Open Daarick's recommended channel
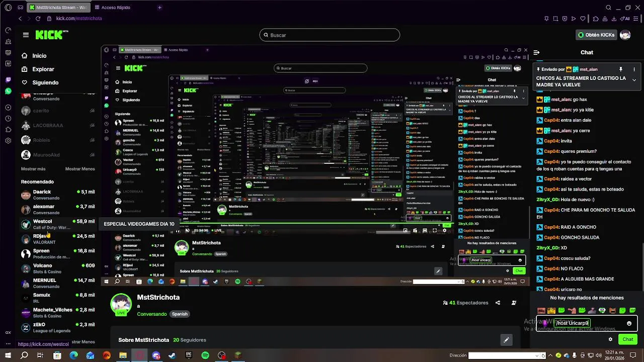Screen dimensions: 644x362 coord(58,195)
